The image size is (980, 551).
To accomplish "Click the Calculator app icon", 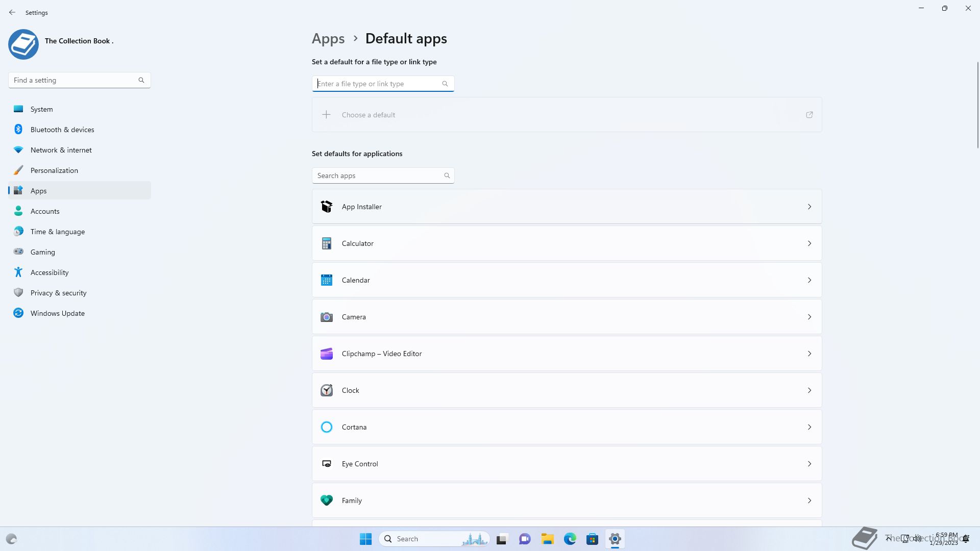I will pyautogui.click(x=327, y=243).
